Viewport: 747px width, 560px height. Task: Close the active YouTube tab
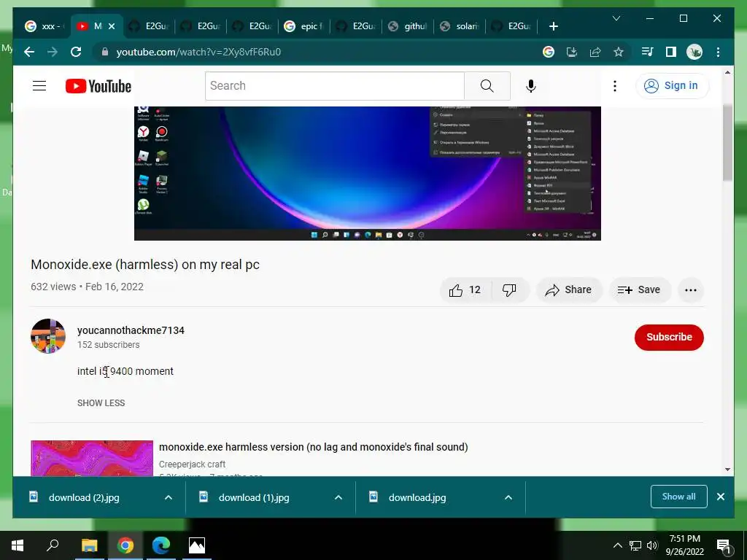click(112, 26)
